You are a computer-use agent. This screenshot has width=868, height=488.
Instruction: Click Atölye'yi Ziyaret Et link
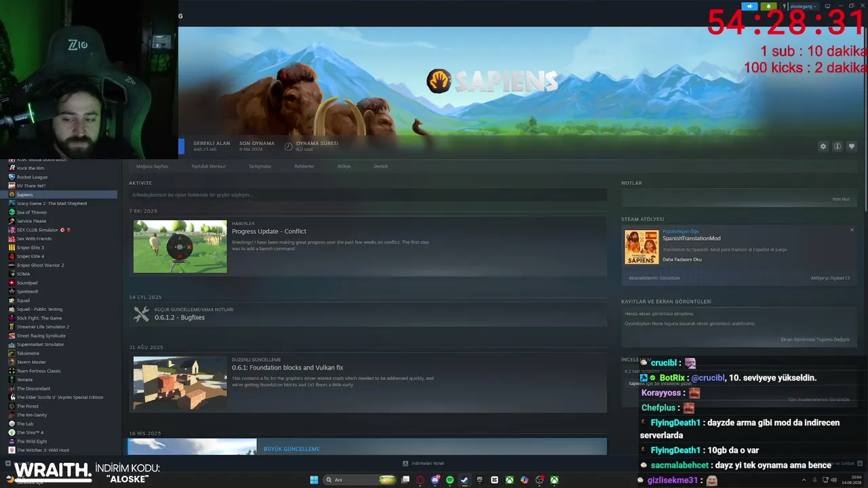(830, 278)
